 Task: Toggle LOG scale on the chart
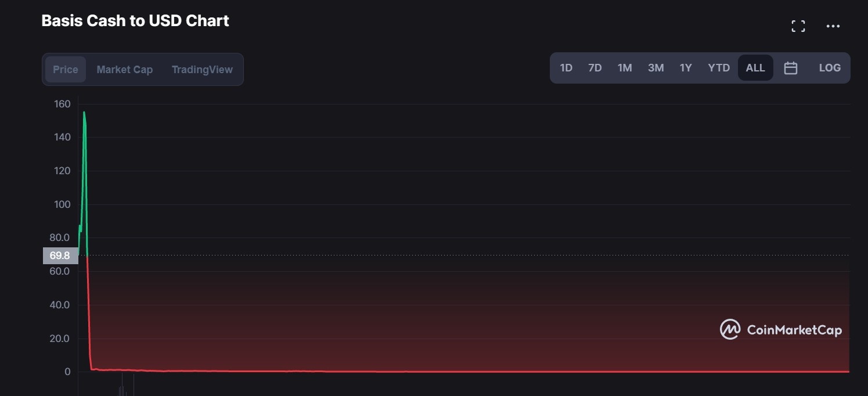pyautogui.click(x=830, y=68)
